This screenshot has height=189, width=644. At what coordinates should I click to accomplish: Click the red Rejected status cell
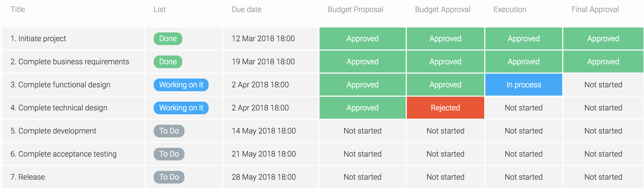coord(445,108)
